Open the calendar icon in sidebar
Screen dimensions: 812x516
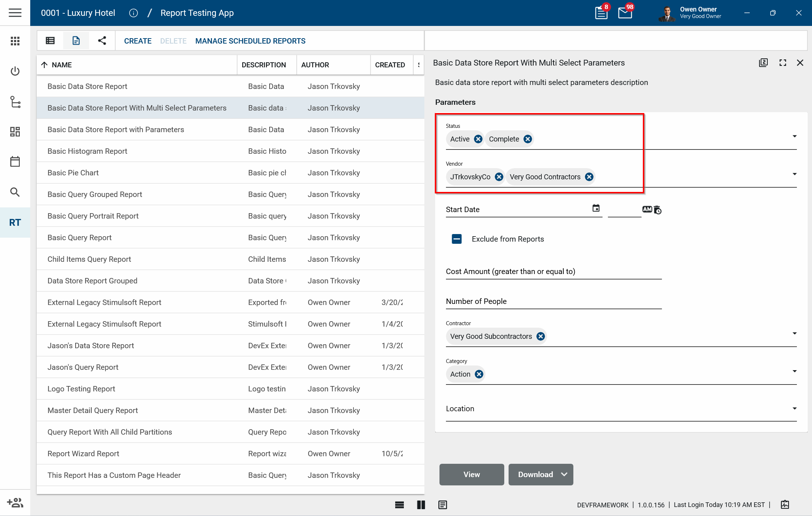point(15,162)
